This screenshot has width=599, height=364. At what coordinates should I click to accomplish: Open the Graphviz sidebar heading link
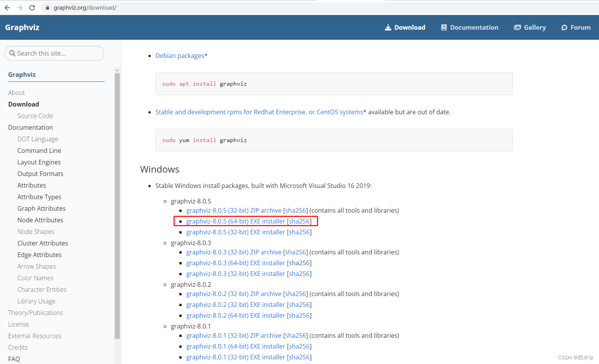[x=22, y=74]
